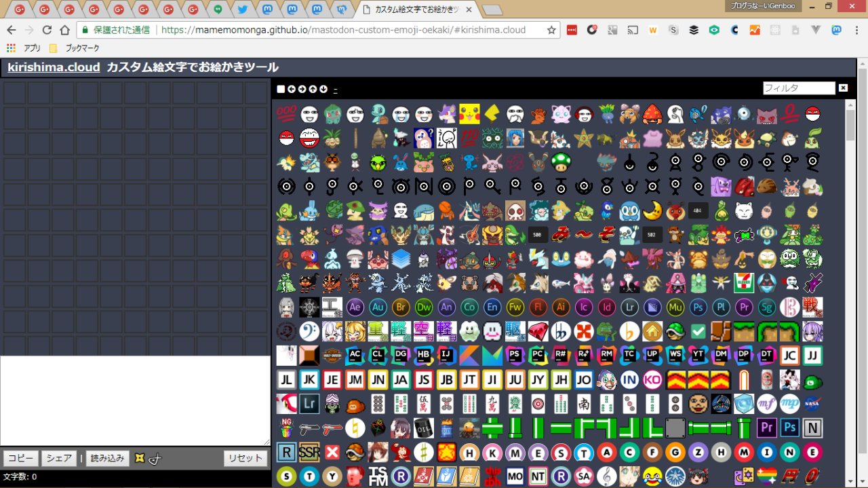The image size is (868, 488).
Task: Choose the yellow crescent moon emoji
Action: [x=652, y=210]
